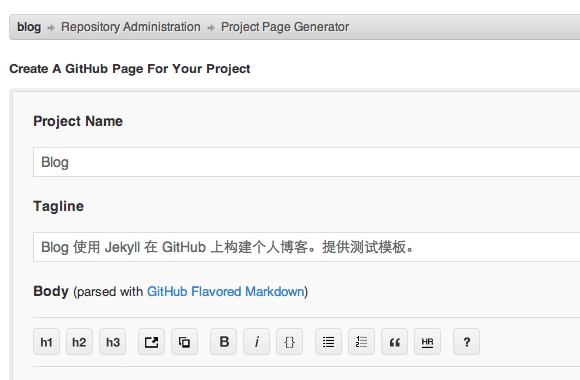Focus the Tagline input field
Viewport: 580px width, 380px height.
[x=307, y=247]
